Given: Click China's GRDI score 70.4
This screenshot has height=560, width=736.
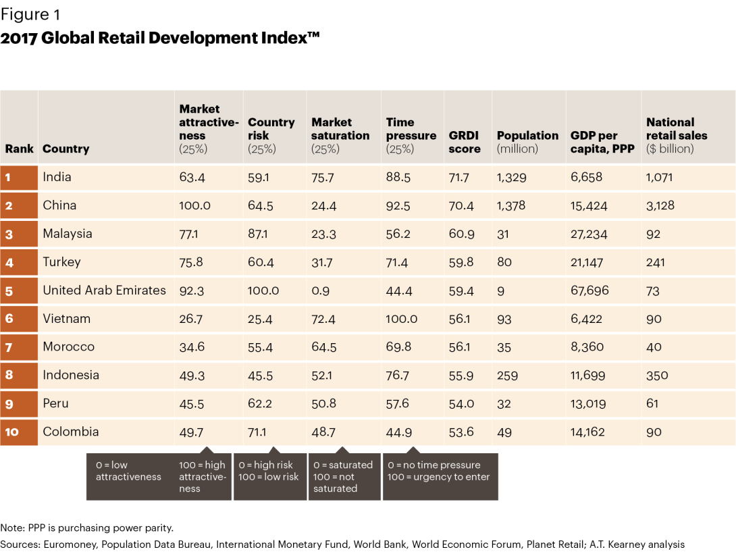Looking at the screenshot, I should click(x=461, y=205).
